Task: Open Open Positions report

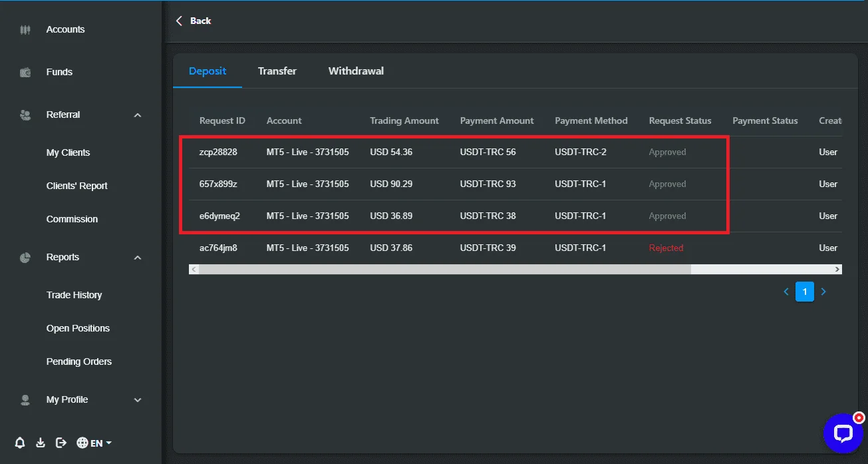Action: pos(78,328)
